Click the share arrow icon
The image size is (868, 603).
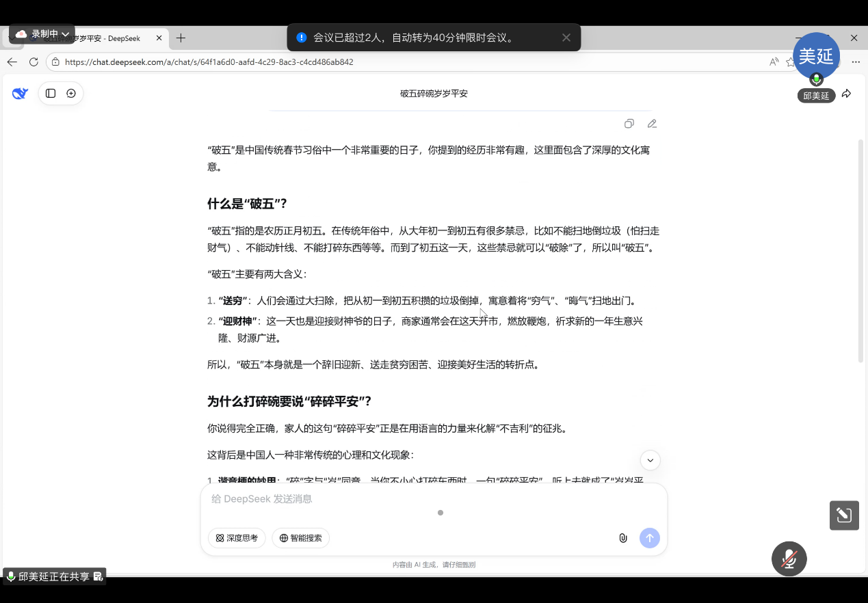(x=846, y=94)
